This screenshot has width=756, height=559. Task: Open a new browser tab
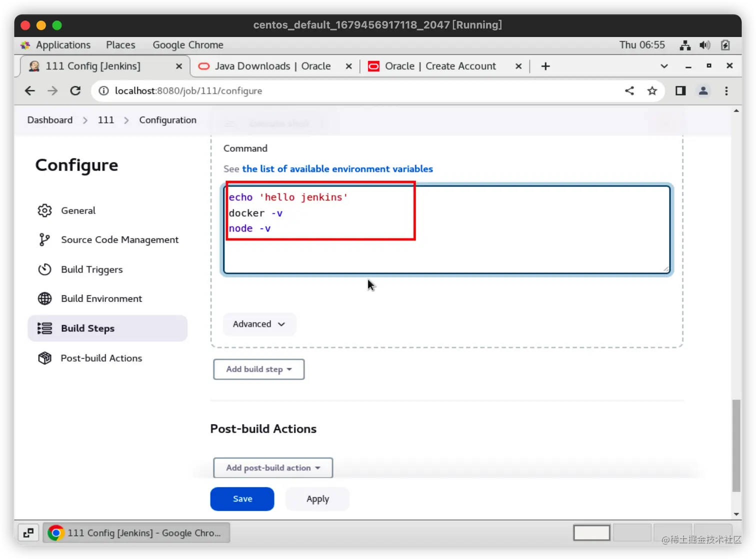[545, 66]
